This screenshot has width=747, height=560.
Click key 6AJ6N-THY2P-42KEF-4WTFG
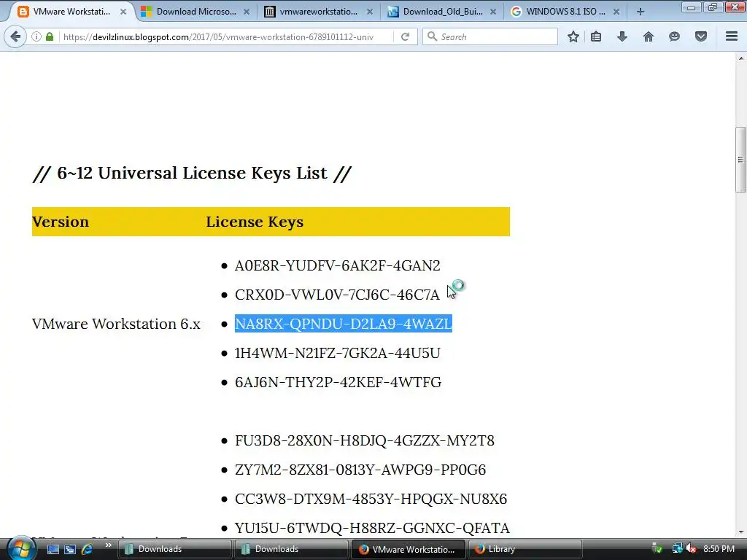point(338,382)
